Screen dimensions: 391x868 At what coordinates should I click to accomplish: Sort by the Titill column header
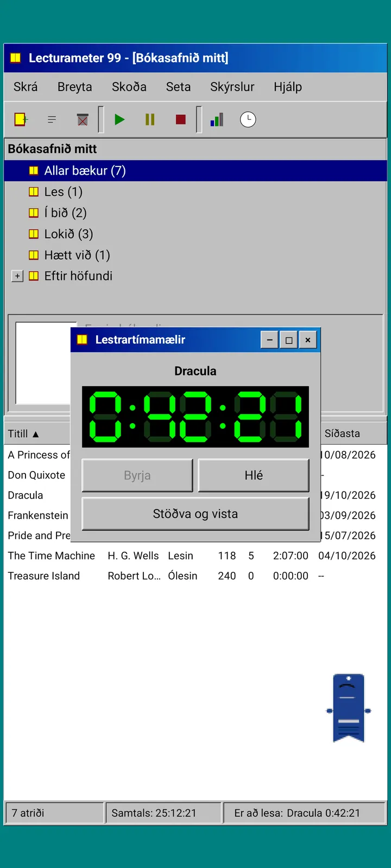(37, 433)
